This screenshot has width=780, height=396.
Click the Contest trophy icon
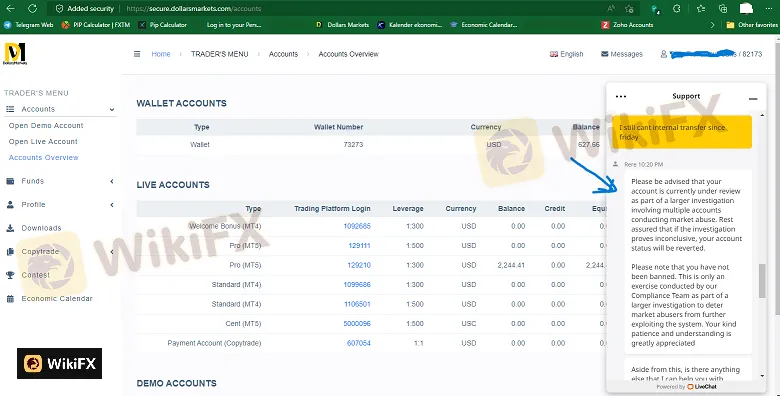coord(10,275)
